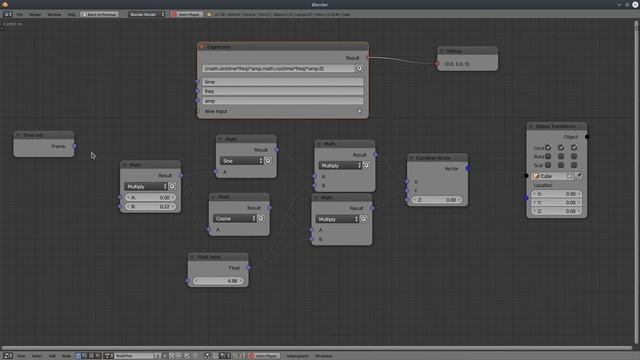Open Cosine operation dropdown
Viewport: 640px width, 360px height.
pyautogui.click(x=234, y=219)
